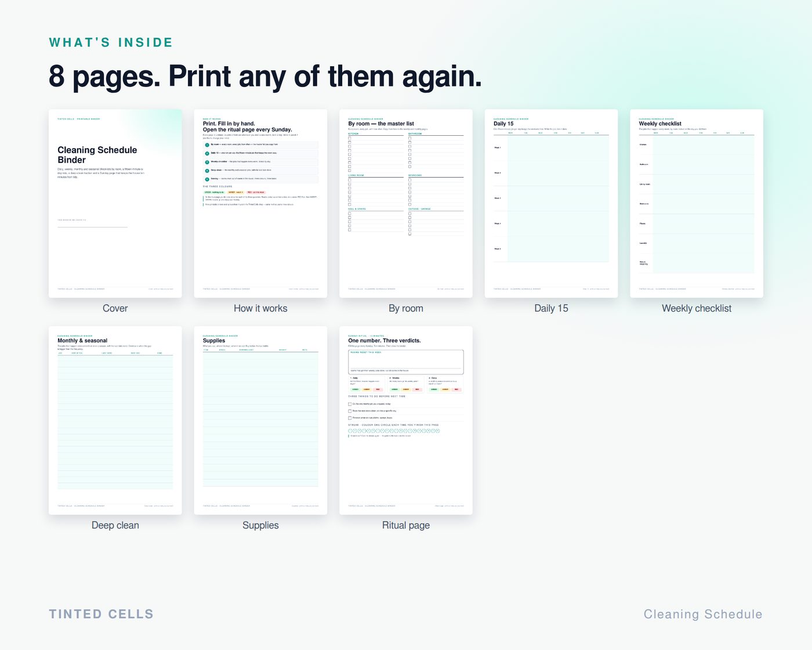Click the Deep clean caption label
Viewport: 812px width, 650px height.
tap(115, 525)
